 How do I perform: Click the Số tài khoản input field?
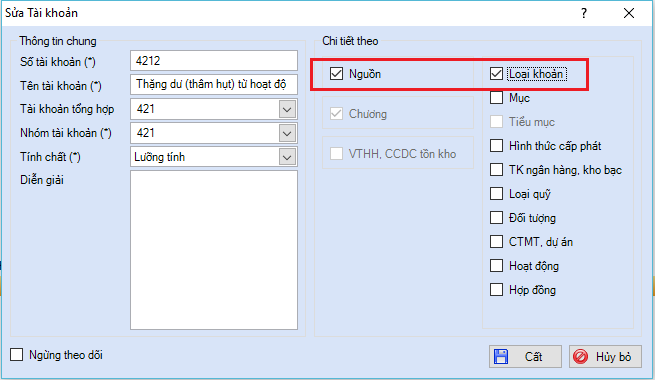point(214,61)
